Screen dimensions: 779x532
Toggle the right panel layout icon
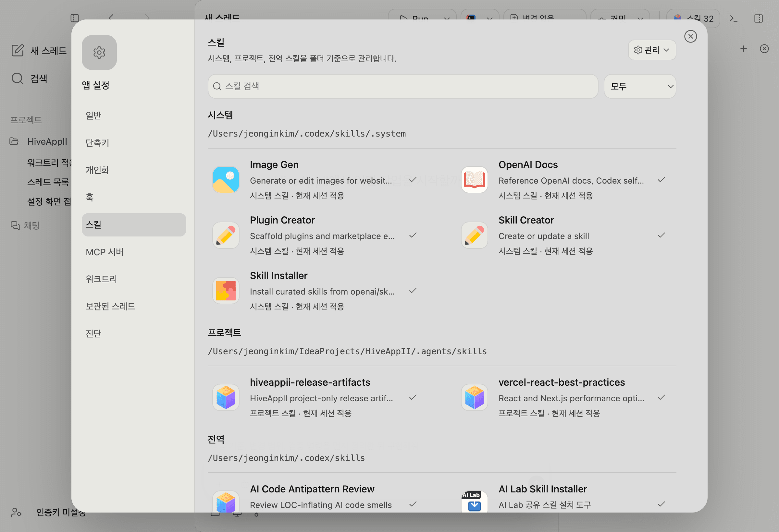point(759,18)
